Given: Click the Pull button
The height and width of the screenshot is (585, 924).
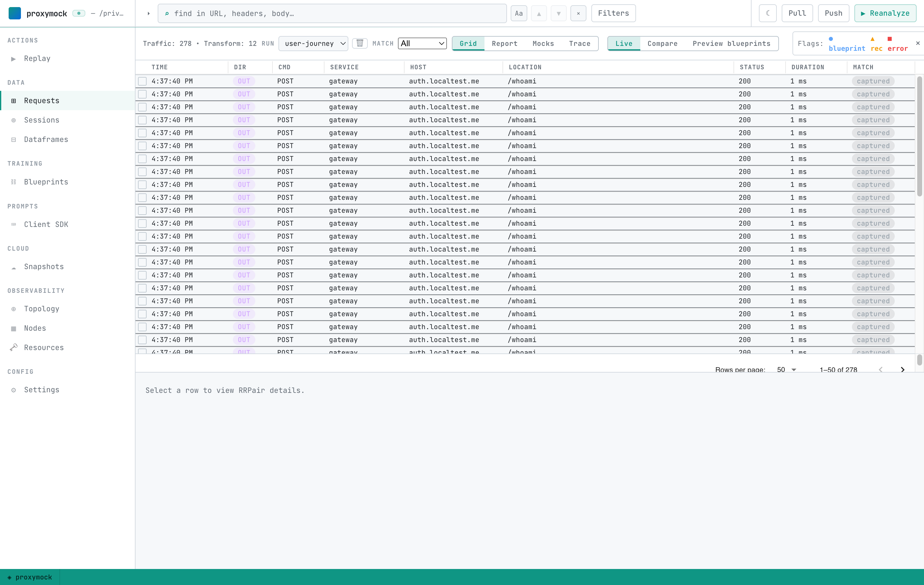Looking at the screenshot, I should 797,14.
